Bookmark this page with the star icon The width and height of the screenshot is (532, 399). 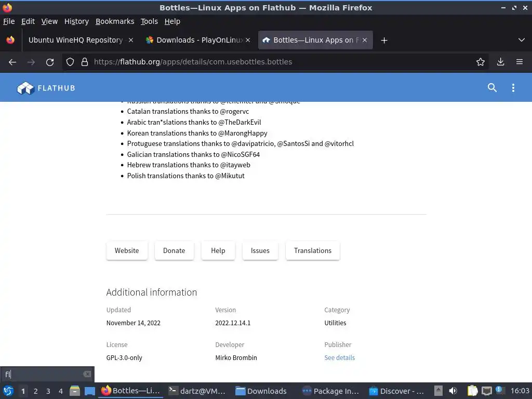[x=481, y=62]
